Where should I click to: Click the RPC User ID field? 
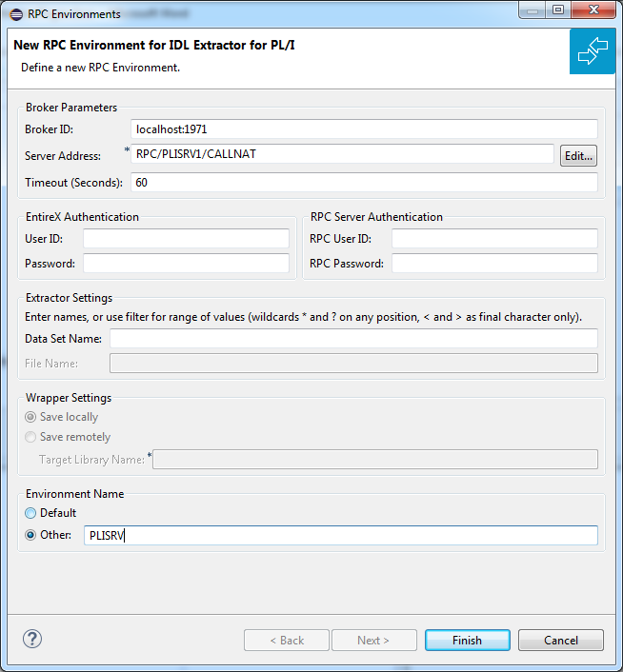(x=494, y=239)
